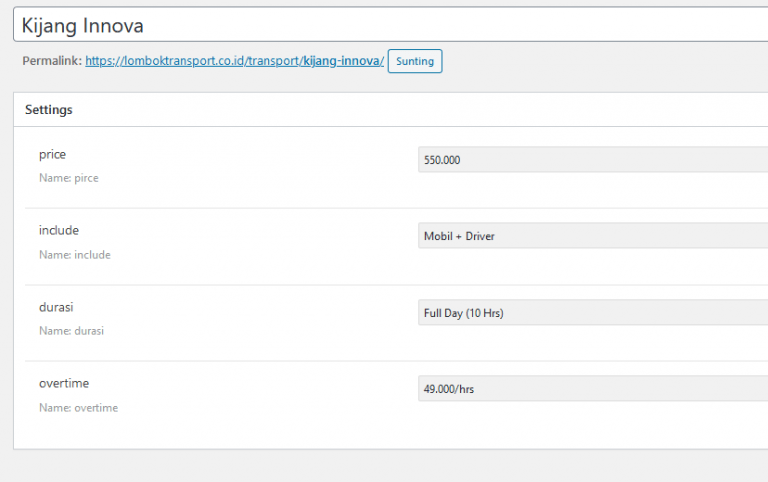Focus the price field showing 550.000
Viewport: 768px width, 482px height.
(593, 160)
